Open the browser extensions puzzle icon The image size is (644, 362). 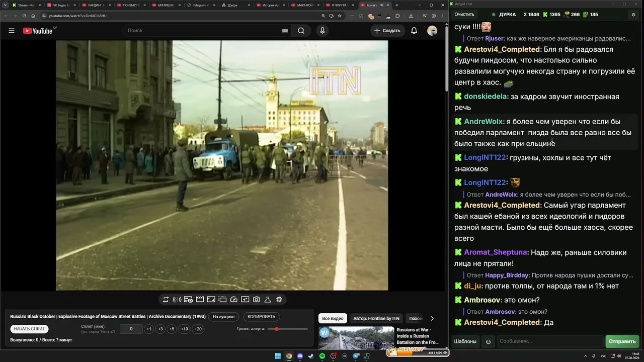click(397, 16)
